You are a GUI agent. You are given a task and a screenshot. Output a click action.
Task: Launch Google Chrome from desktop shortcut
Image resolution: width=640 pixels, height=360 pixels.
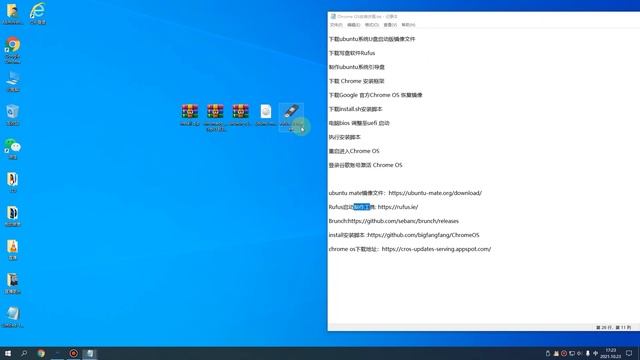click(x=13, y=50)
